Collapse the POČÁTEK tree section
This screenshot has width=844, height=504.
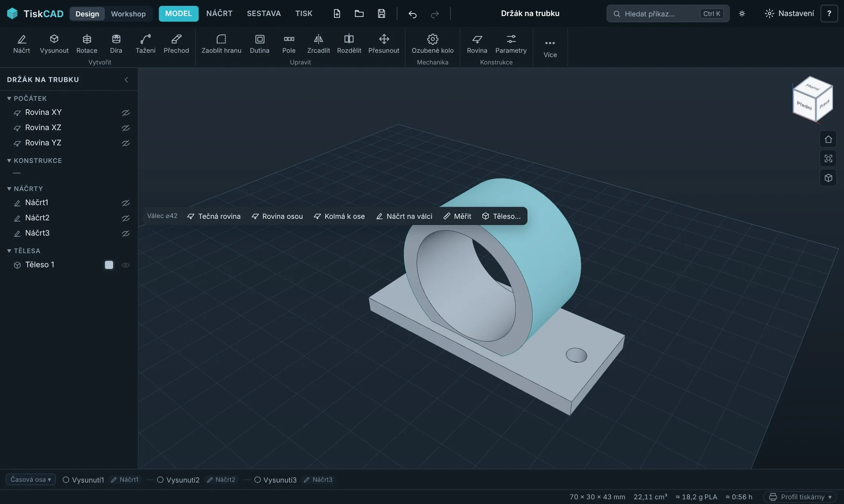[x=9, y=98]
